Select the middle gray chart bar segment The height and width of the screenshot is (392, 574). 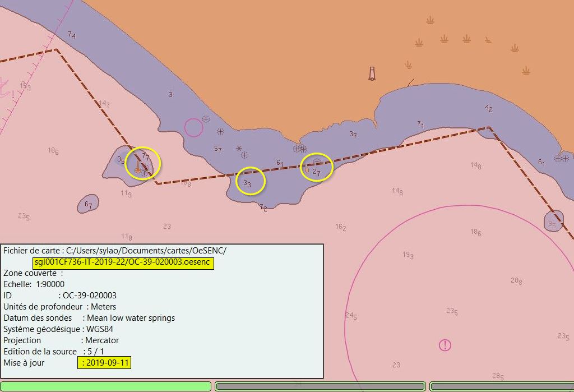[320, 386]
